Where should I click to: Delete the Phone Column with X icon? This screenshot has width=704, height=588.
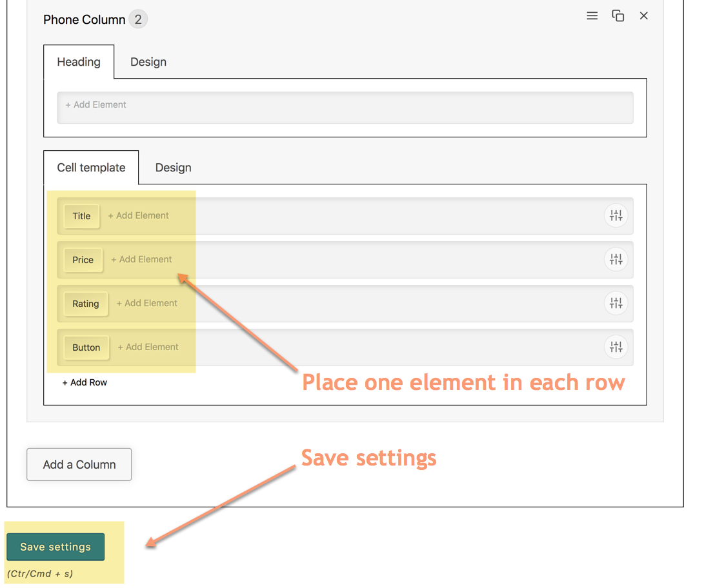pos(643,16)
